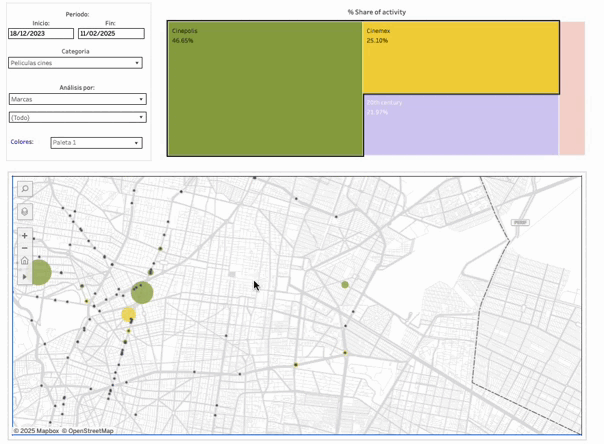The width and height of the screenshot is (604, 444).
Task: Expand map tools arrow flyout
Action: click(x=25, y=276)
